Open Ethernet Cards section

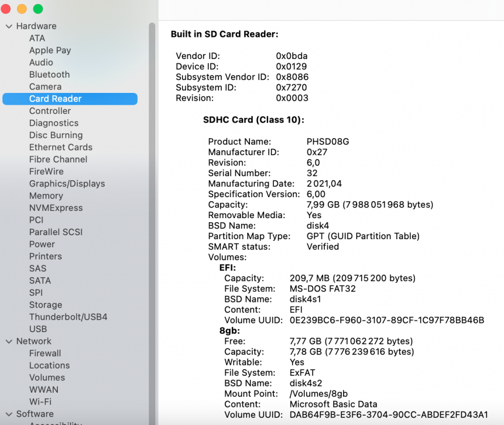tap(61, 147)
